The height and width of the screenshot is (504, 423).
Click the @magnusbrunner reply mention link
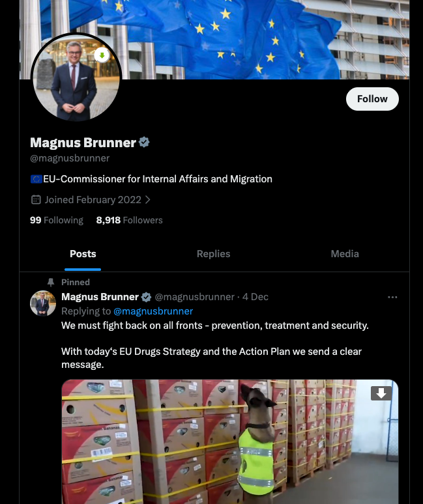(153, 311)
